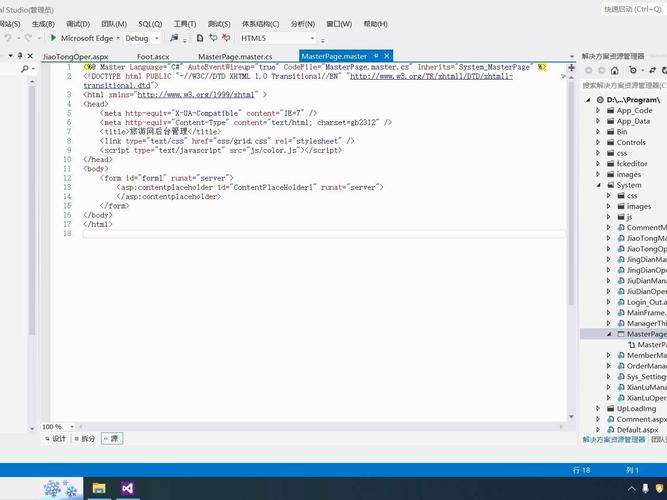Click the w3.org xhtml namespace link in code
Viewport: 667px width, 500px height.
(x=196, y=94)
